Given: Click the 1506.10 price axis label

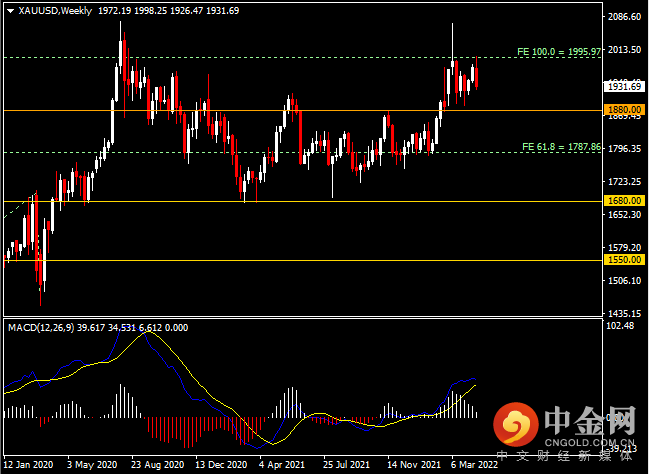Looking at the screenshot, I should [x=624, y=281].
